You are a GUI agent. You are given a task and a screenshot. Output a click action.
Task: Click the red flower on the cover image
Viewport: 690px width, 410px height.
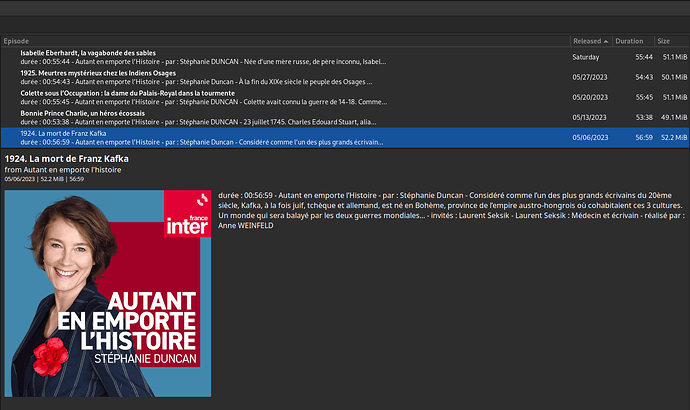48,355
